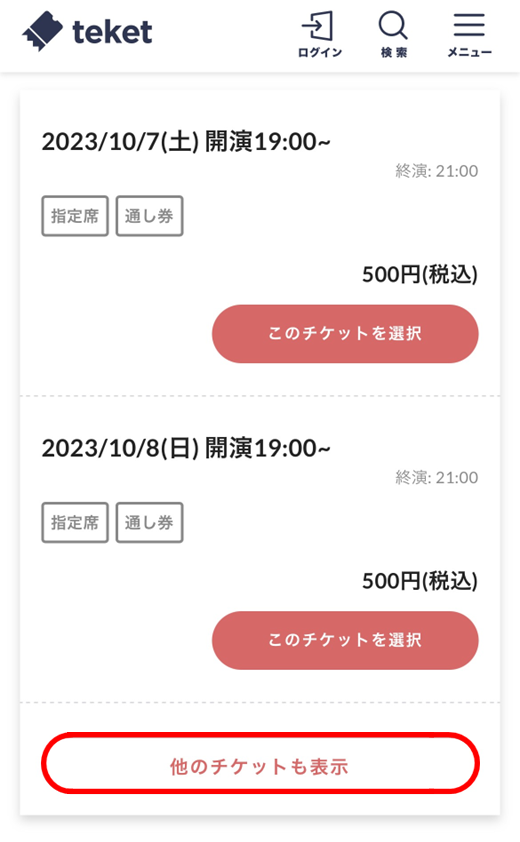Click the 指定席 tag for 10/8 ticket
The image size is (520, 842).
click(75, 522)
